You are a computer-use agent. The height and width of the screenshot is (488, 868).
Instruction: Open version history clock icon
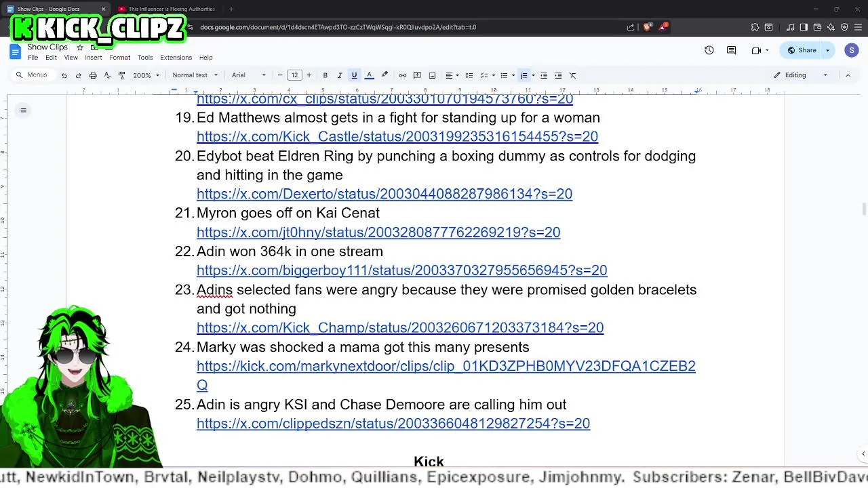pos(709,50)
